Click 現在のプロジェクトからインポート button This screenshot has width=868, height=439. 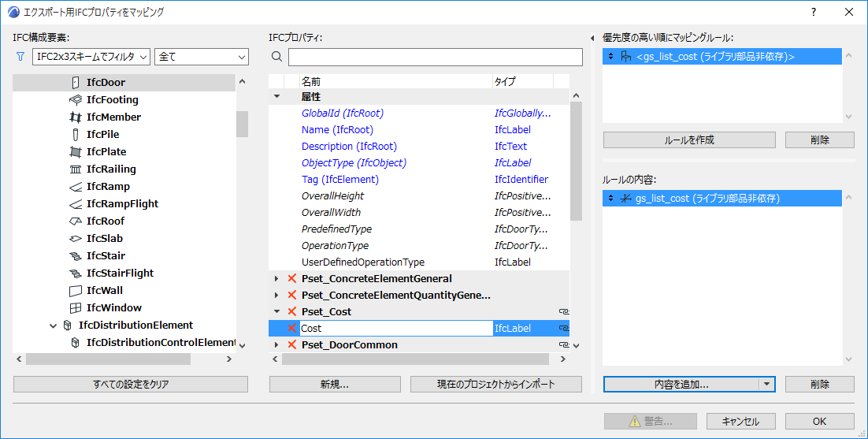pos(496,384)
